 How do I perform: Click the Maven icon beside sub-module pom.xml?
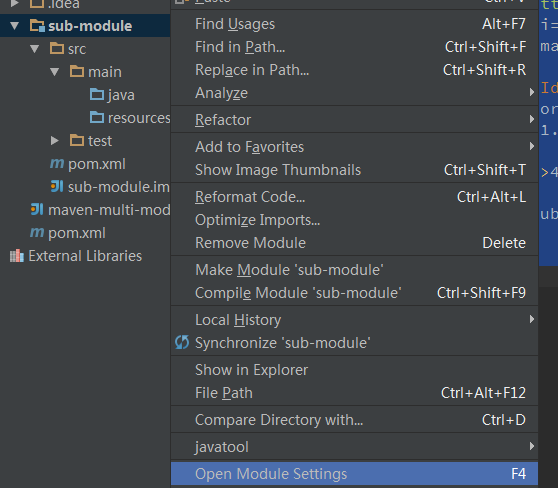coord(57,164)
